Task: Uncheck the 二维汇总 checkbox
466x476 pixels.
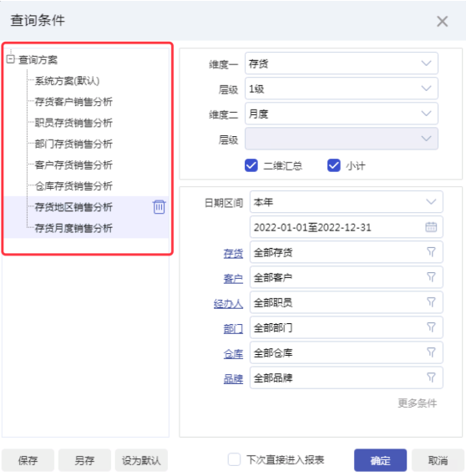Action: click(251, 165)
